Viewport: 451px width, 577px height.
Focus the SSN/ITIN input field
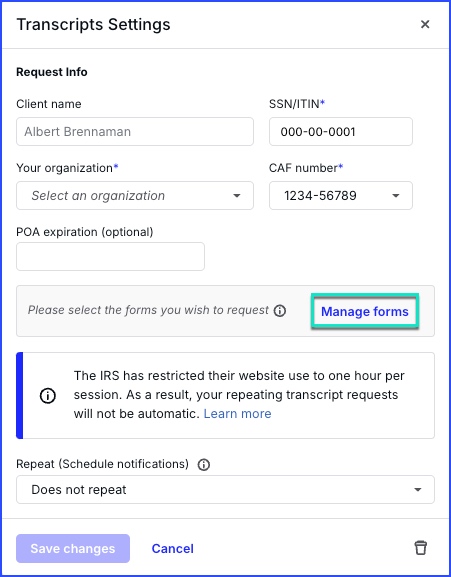pyautogui.click(x=341, y=132)
